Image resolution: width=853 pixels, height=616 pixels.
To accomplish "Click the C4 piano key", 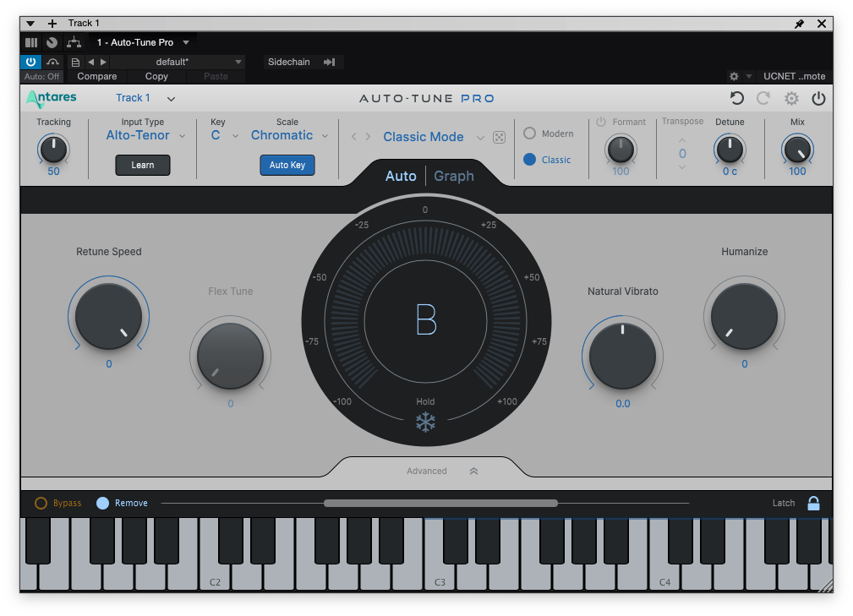I will pos(664,576).
